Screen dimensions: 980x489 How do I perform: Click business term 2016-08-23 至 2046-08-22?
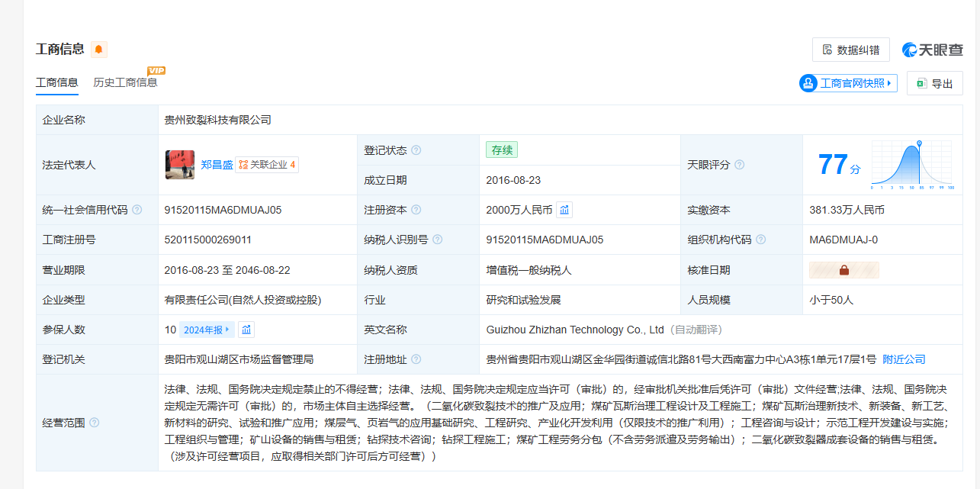coord(227,270)
